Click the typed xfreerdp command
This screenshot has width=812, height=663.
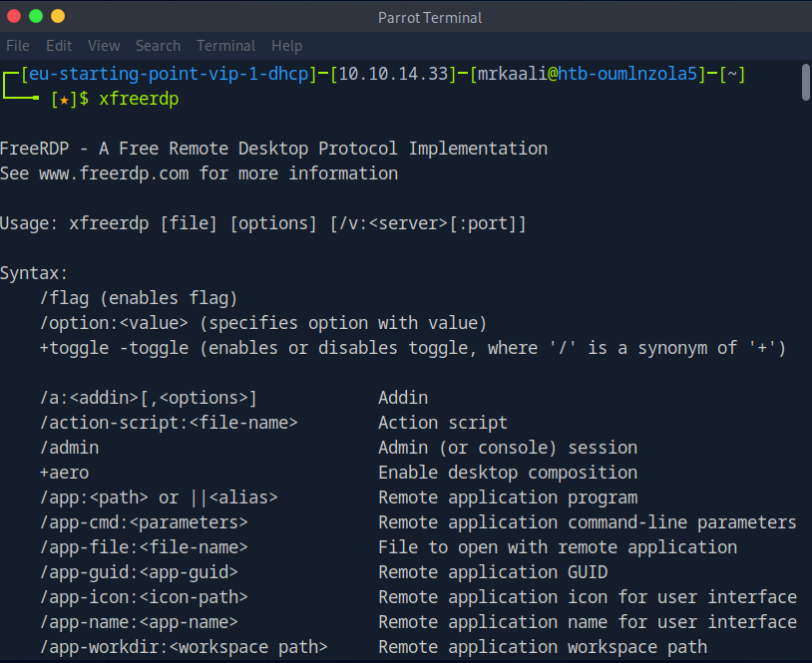coord(139,100)
